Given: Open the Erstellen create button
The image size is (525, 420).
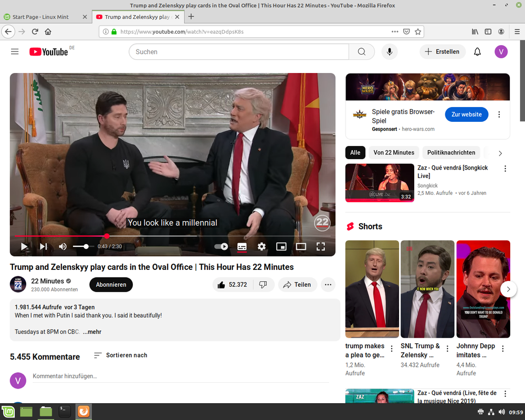Looking at the screenshot, I should click(442, 51).
